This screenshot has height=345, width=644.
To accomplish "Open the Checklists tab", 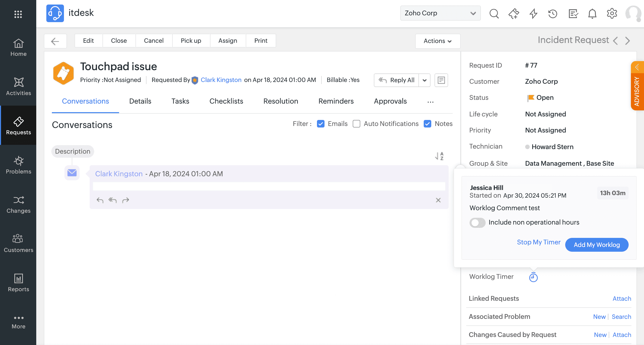I will point(226,101).
